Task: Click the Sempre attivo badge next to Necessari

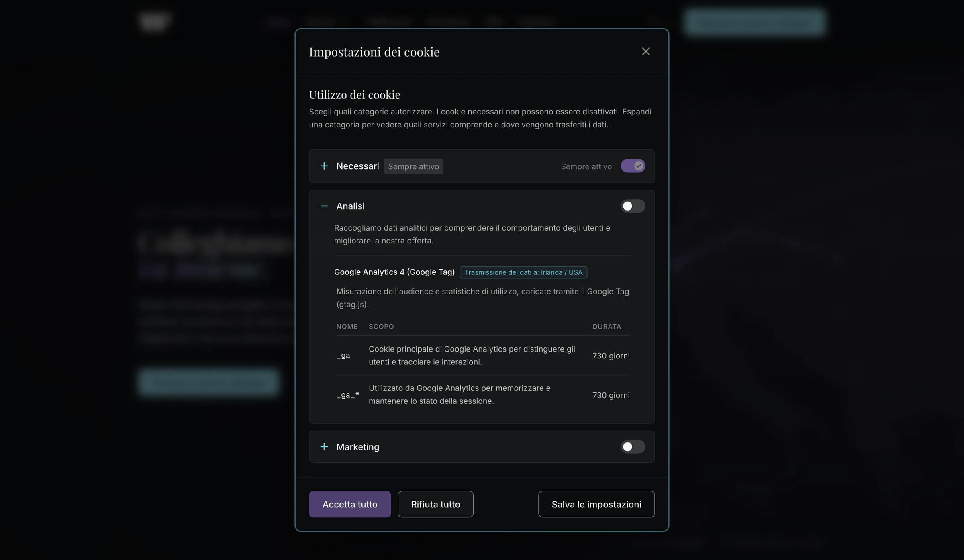Action: coord(413,166)
